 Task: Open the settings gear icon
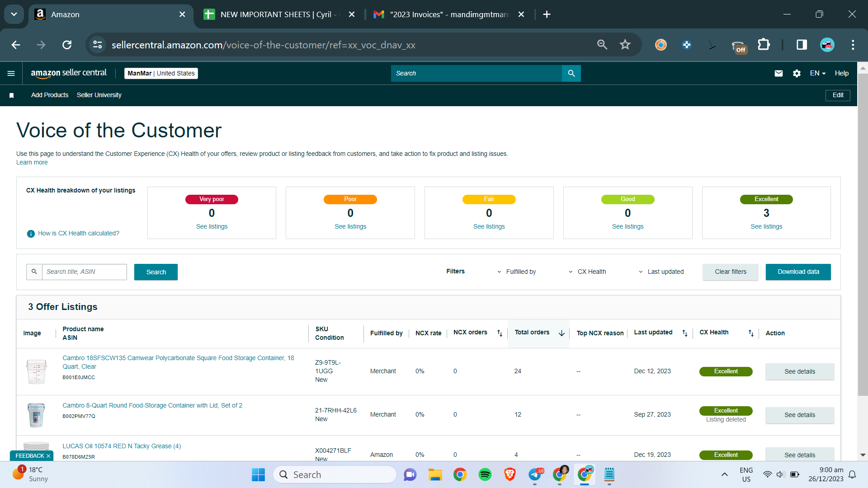797,73
